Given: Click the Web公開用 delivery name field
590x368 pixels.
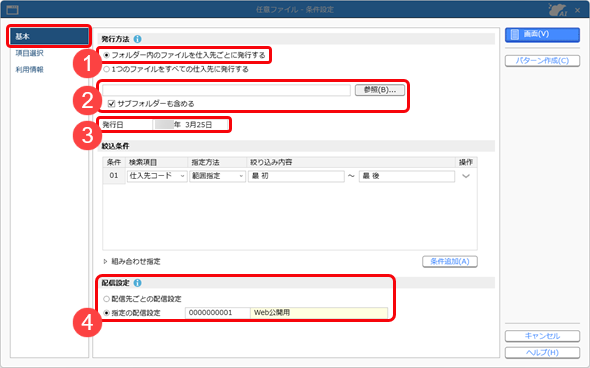Looking at the screenshot, I should tap(319, 313).
